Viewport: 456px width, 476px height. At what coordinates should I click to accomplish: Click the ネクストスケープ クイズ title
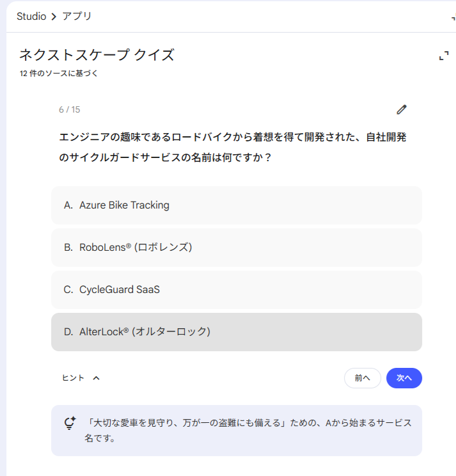[x=97, y=55]
